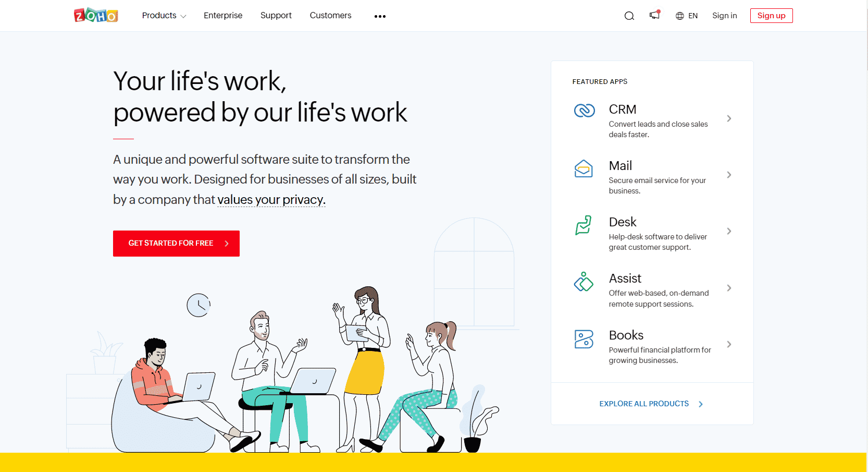Screen dimensions: 868x472
Task: Open the Customers menu item
Action: click(x=330, y=16)
